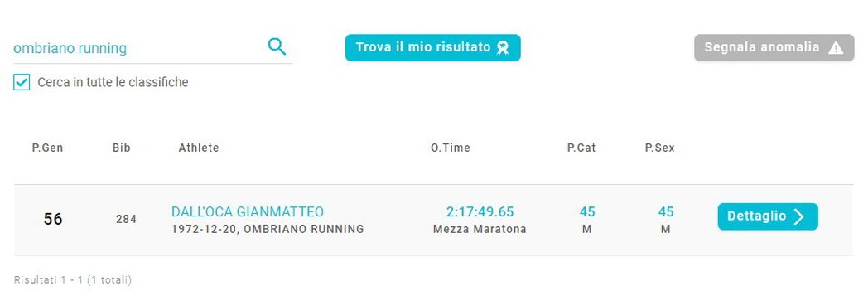The image size is (868, 306).
Task: Click the magnifying glass search icon
Action: coord(277,46)
